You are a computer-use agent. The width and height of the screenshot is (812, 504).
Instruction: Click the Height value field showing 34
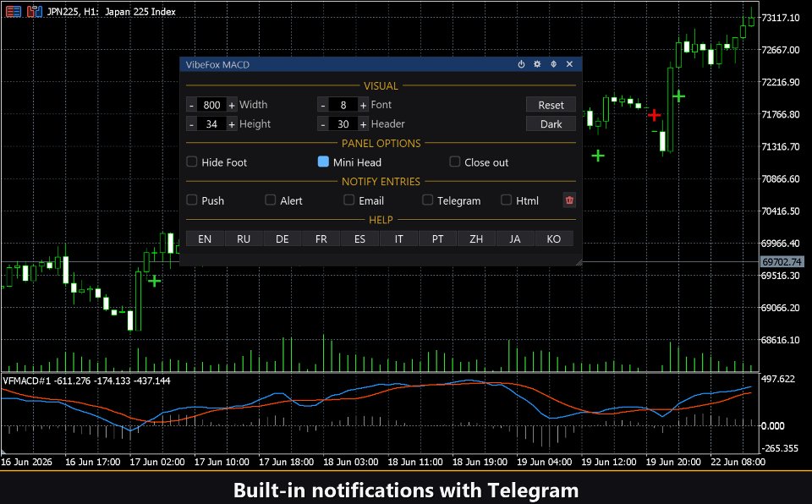point(211,124)
